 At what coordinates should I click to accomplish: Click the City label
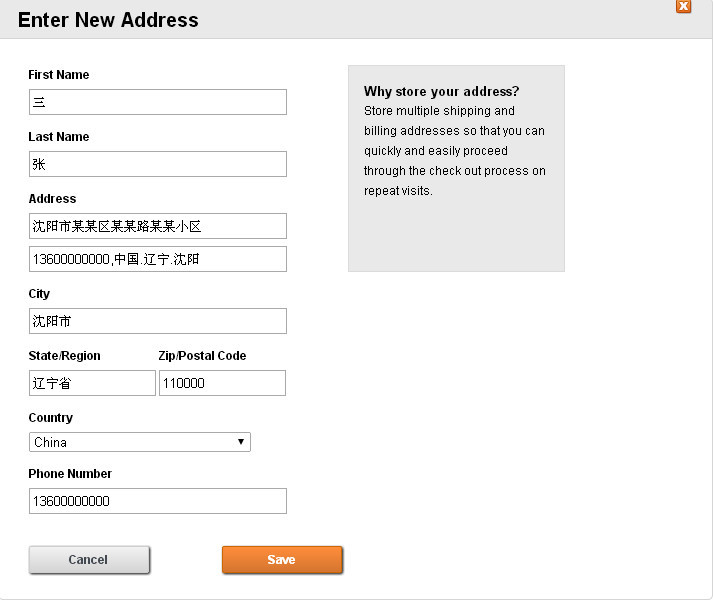click(39, 294)
